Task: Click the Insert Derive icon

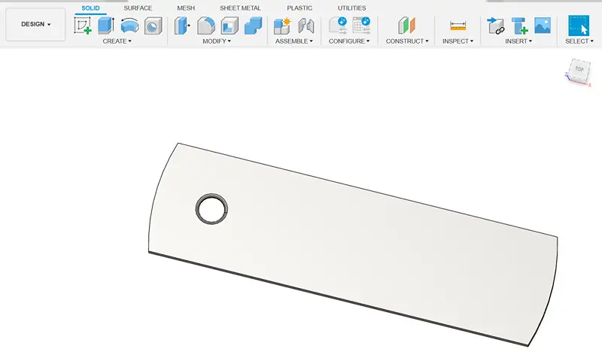Action: click(x=496, y=26)
